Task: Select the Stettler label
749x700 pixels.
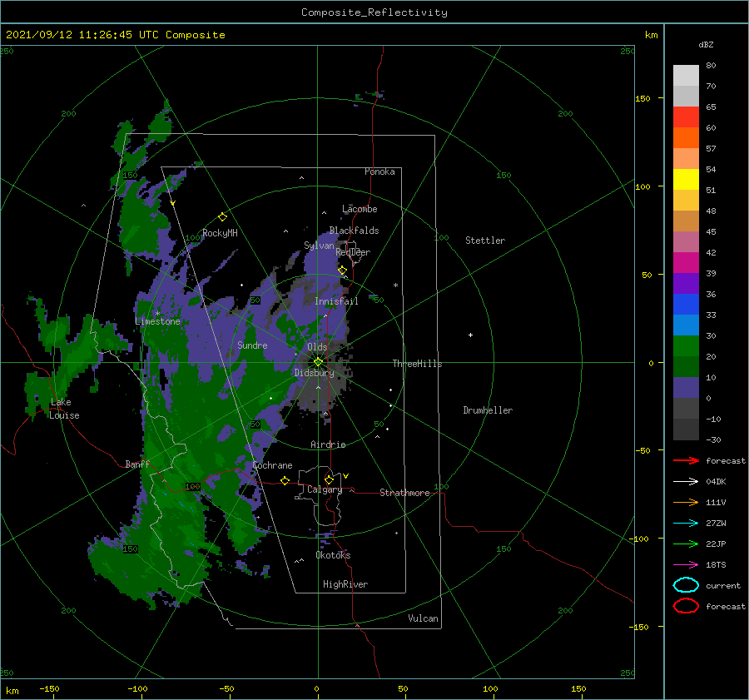Action: 485,241
